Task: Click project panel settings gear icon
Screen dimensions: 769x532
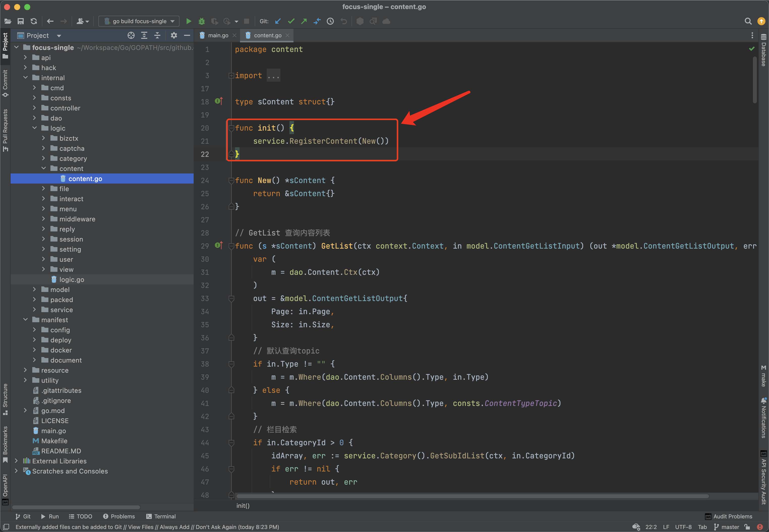Action: click(x=174, y=35)
